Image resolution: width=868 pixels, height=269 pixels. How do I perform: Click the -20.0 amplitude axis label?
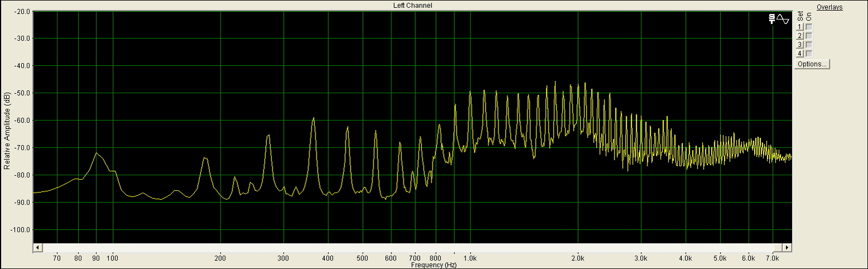pos(22,11)
